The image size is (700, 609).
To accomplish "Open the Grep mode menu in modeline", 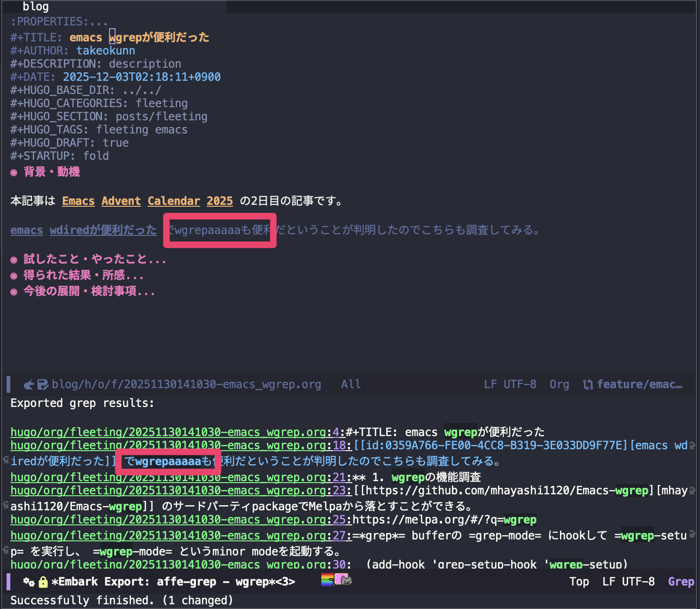I will pyautogui.click(x=681, y=582).
